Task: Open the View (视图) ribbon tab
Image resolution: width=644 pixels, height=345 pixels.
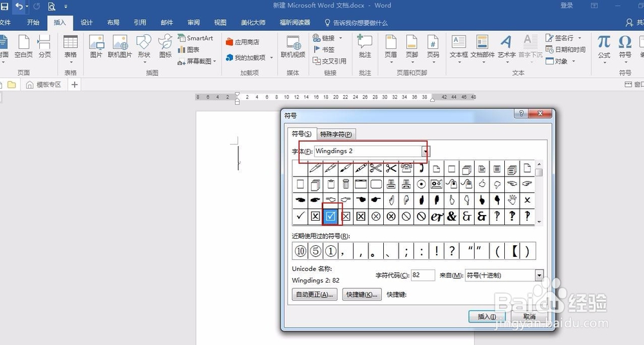Action: pyautogui.click(x=220, y=22)
